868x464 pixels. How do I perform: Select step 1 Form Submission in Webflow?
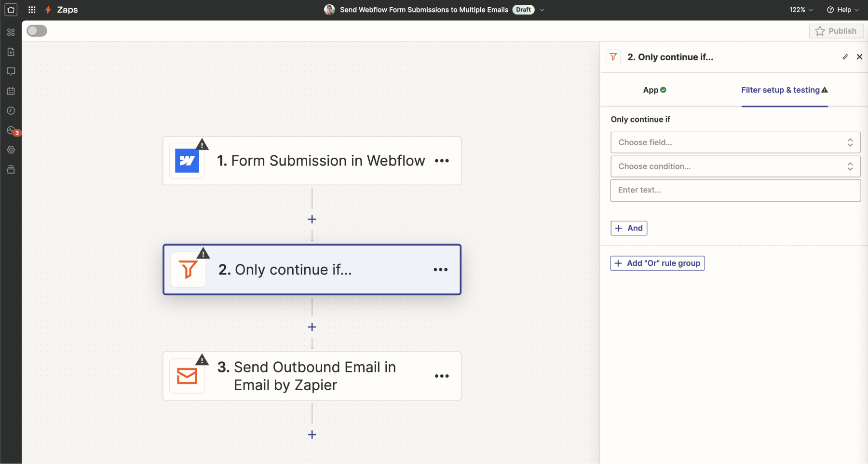[312, 161]
